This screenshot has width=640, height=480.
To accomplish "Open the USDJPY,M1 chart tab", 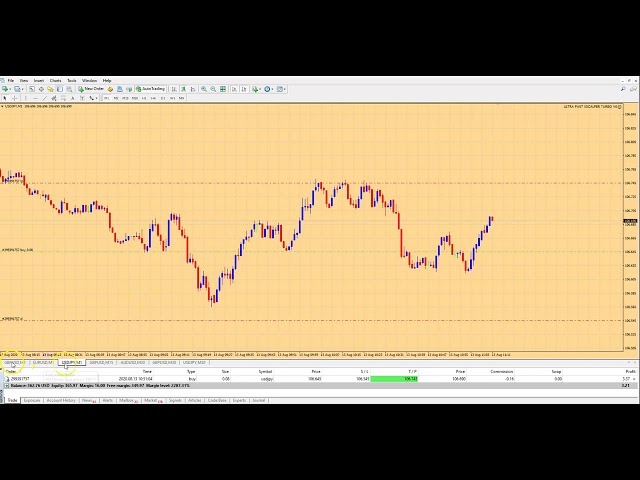I will [72, 363].
